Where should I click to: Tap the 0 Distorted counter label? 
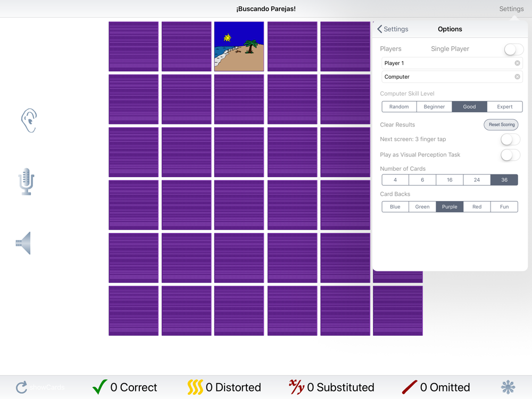click(x=234, y=387)
